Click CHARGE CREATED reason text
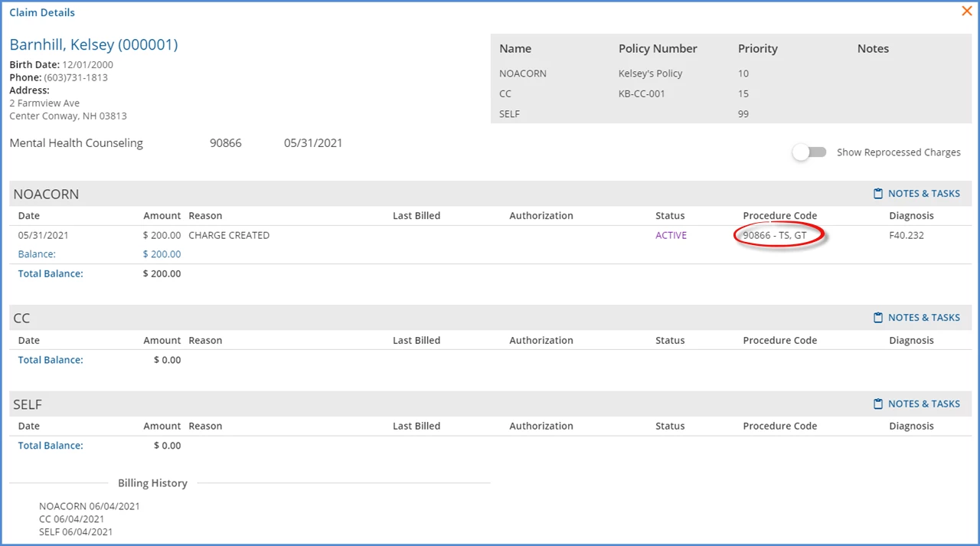The height and width of the screenshot is (546, 980). [x=229, y=235]
